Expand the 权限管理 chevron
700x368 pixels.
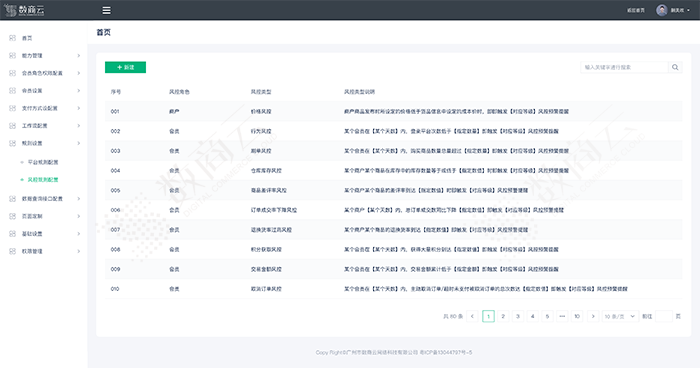[79, 251]
